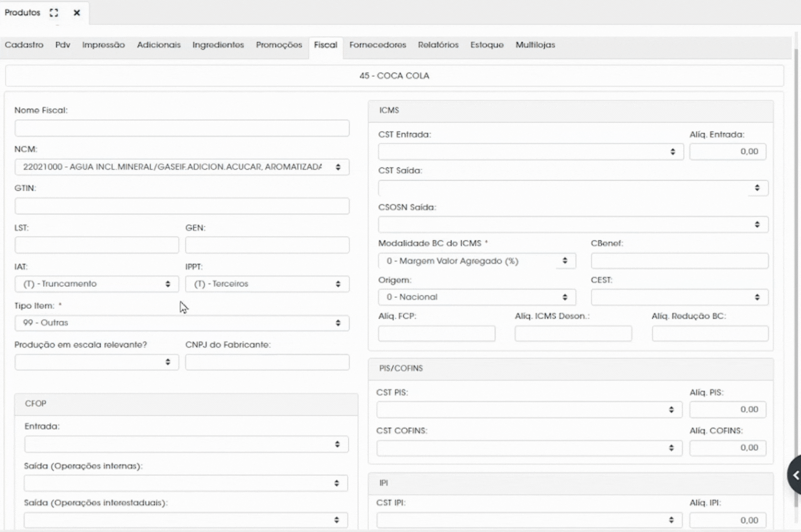The height and width of the screenshot is (532, 801).
Task: Open the Fornecedores tab
Action: point(378,45)
